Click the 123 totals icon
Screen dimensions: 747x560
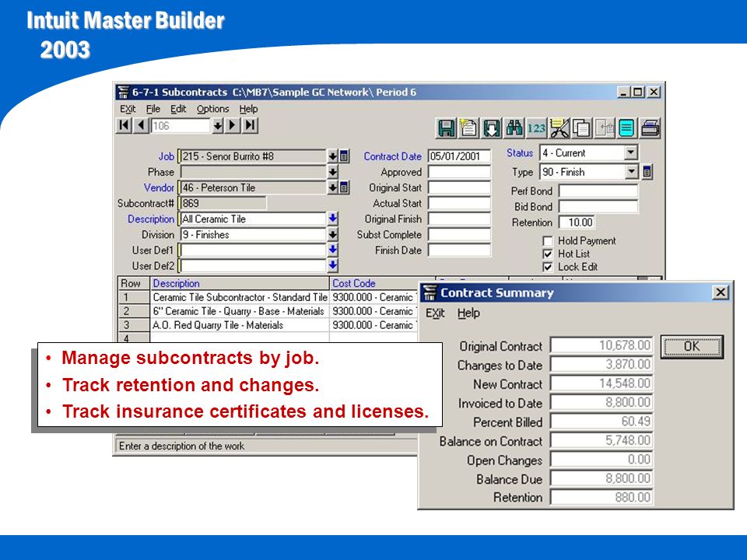tap(536, 128)
